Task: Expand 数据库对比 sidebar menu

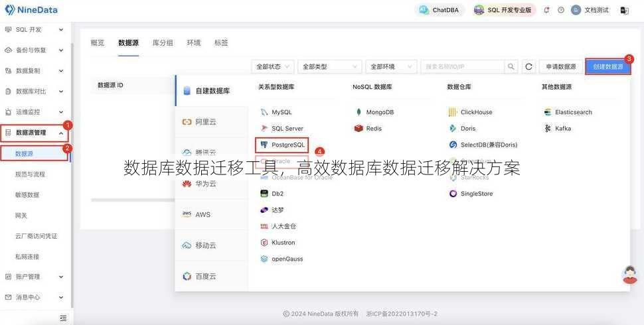Action: 35,91
